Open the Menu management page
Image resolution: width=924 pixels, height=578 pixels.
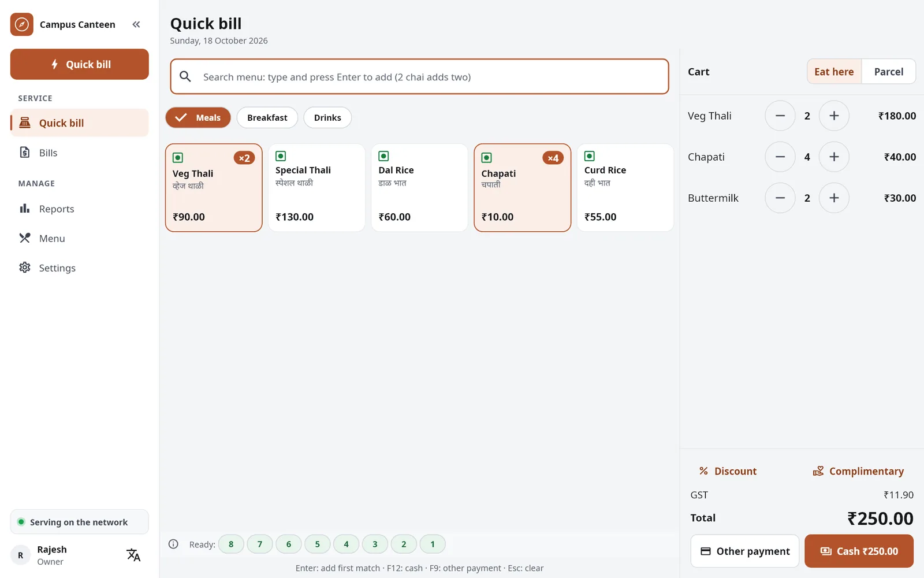tap(80, 238)
